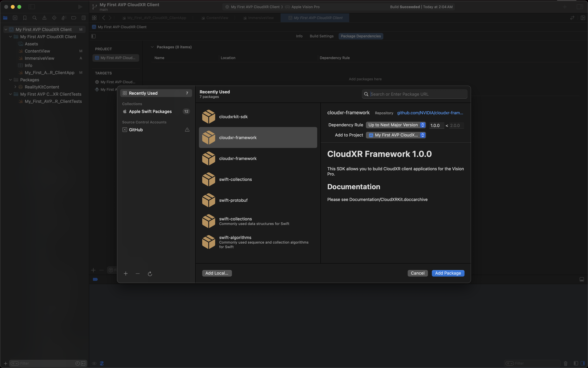Open the Add to Project dropdown
This screenshot has height=368, width=588.
coord(395,135)
